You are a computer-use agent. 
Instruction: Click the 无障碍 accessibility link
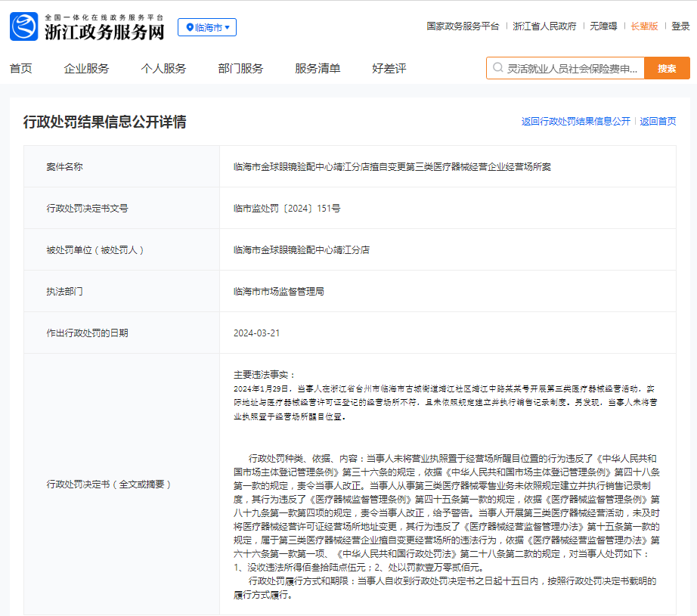603,26
